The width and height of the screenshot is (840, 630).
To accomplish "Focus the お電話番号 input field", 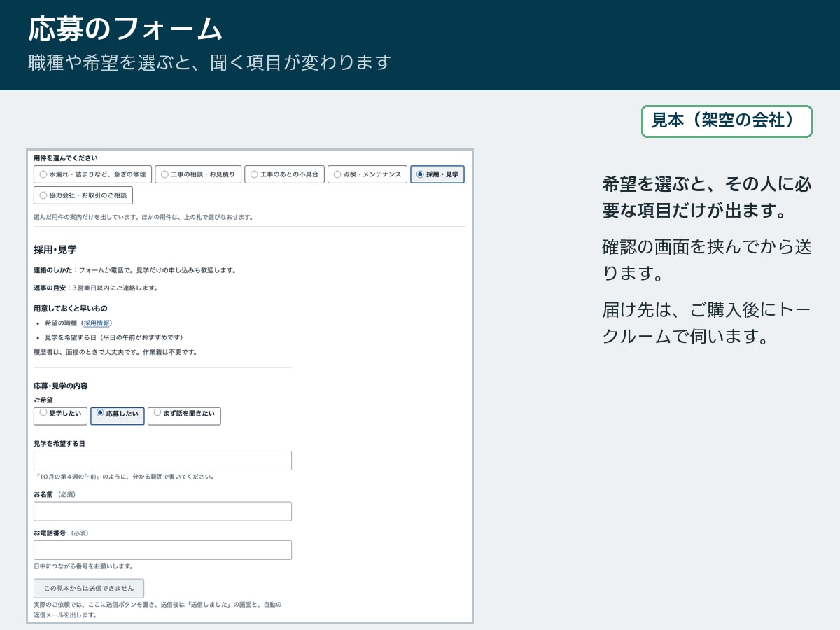I will (162, 550).
